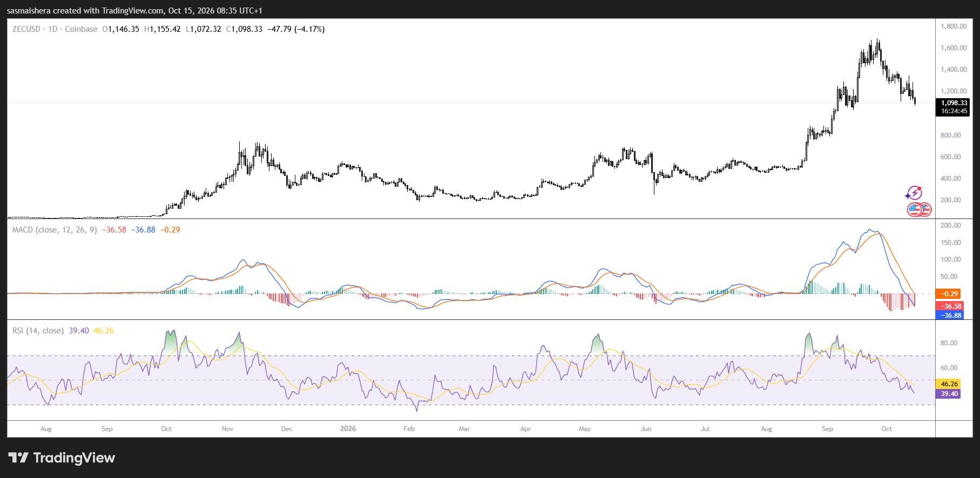Screen dimensions: 980x478
Task: Click the orange MACD histogram value tag -0.29
Action: (950, 294)
